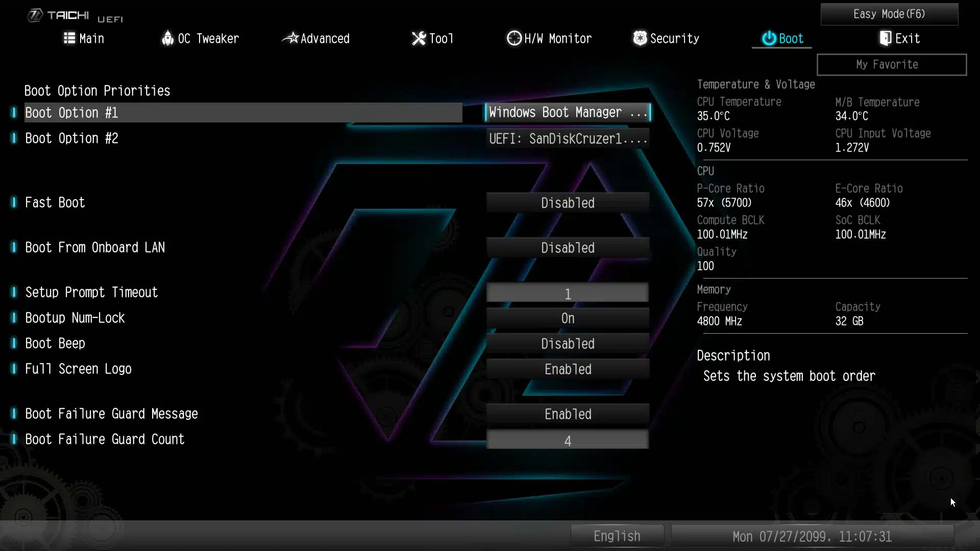Click the M/B Temperature 34.0°C reading

pos(852,116)
